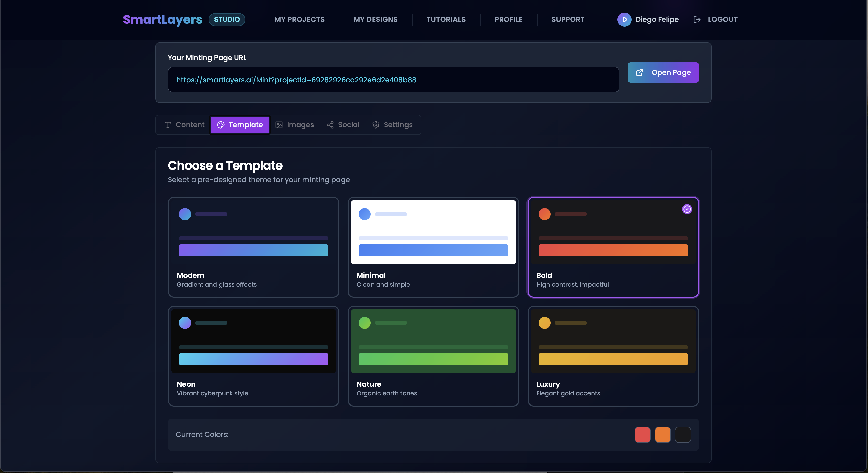Open MY PROJECTS
Image resolution: width=868 pixels, height=473 pixels.
click(x=299, y=19)
